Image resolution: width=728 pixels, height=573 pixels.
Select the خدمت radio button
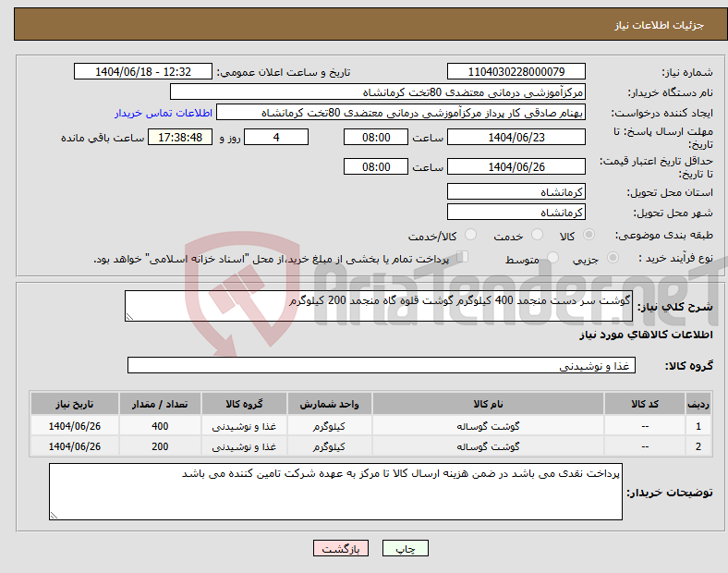pyautogui.click(x=537, y=235)
